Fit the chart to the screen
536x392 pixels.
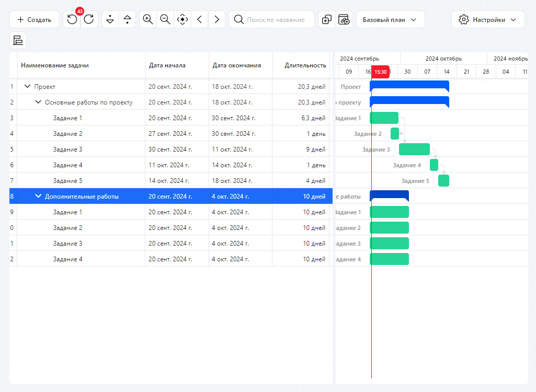[x=183, y=19]
